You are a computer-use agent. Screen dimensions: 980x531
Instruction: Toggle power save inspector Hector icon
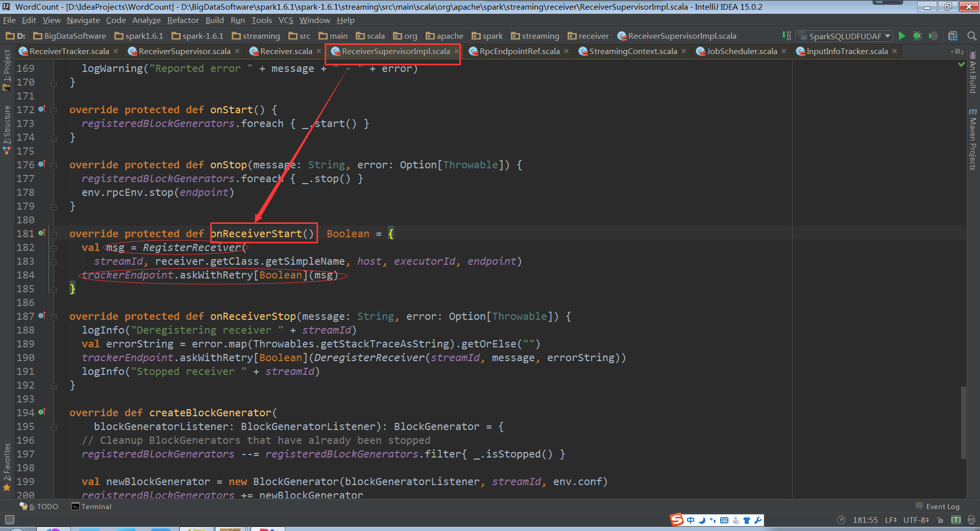tap(971, 520)
